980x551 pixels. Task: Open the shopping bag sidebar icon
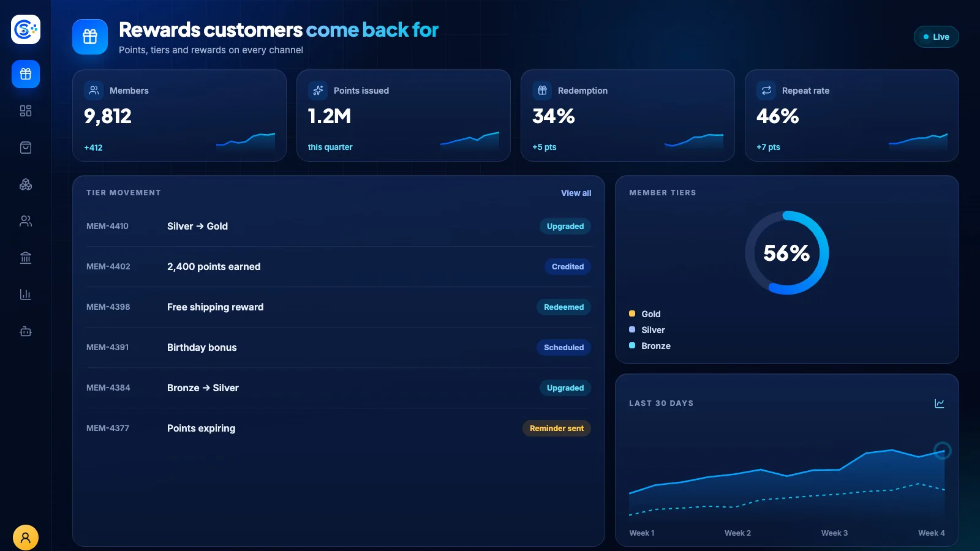26,148
